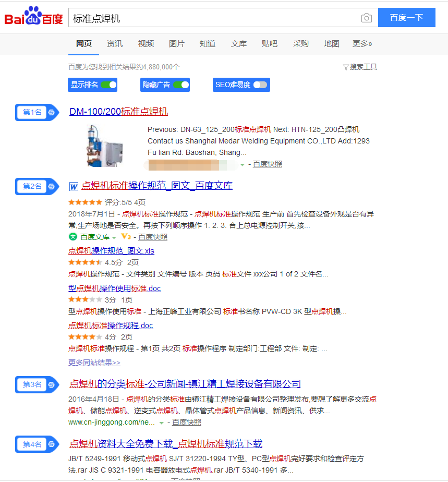Click the 百度文库 source label
The image size is (448, 482).
point(95,237)
